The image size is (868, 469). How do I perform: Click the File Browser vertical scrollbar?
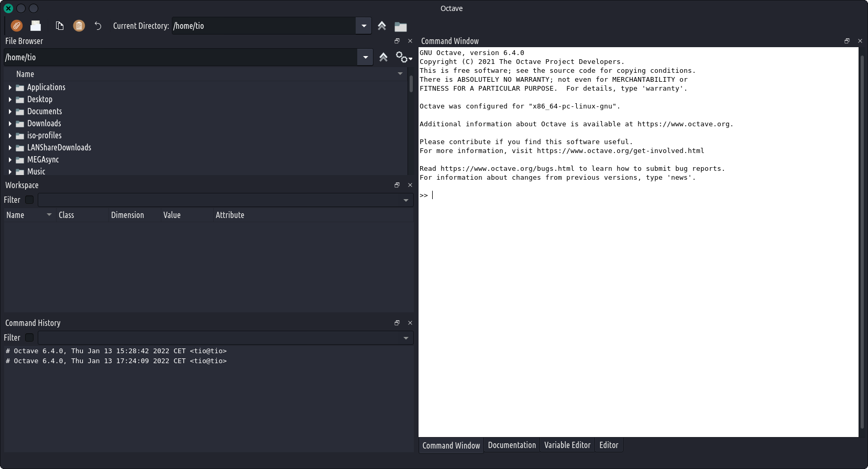pyautogui.click(x=411, y=84)
